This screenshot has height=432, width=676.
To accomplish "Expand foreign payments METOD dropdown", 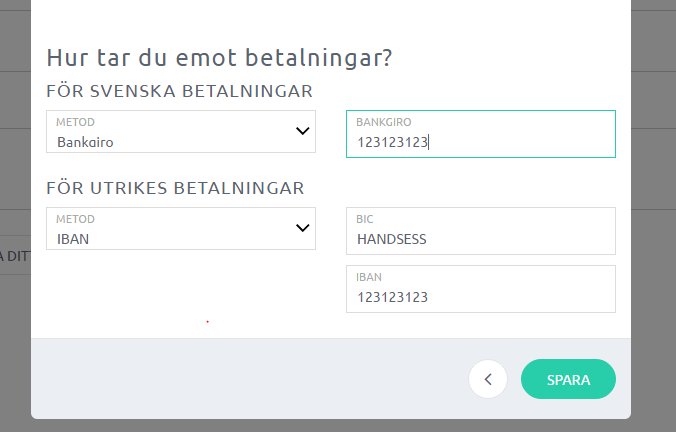I will point(181,229).
